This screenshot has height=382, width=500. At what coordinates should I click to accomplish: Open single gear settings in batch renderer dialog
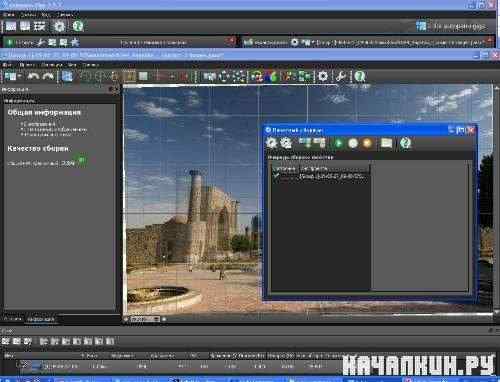(x=271, y=143)
